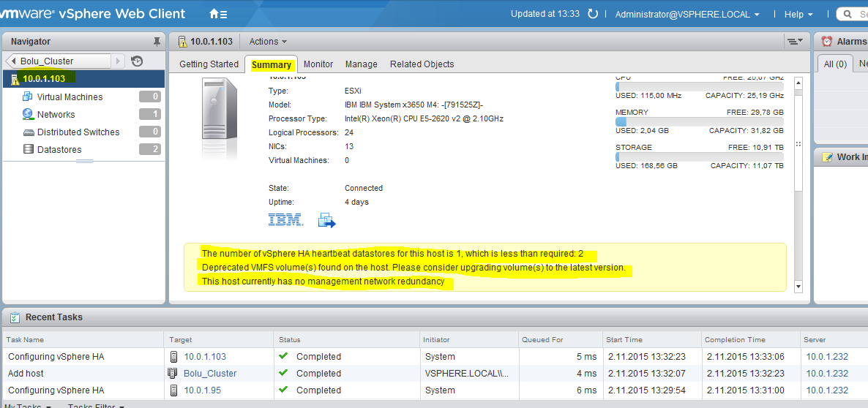This screenshot has height=408, width=868.
Task: Click the Networks icon in Navigator
Action: click(28, 115)
